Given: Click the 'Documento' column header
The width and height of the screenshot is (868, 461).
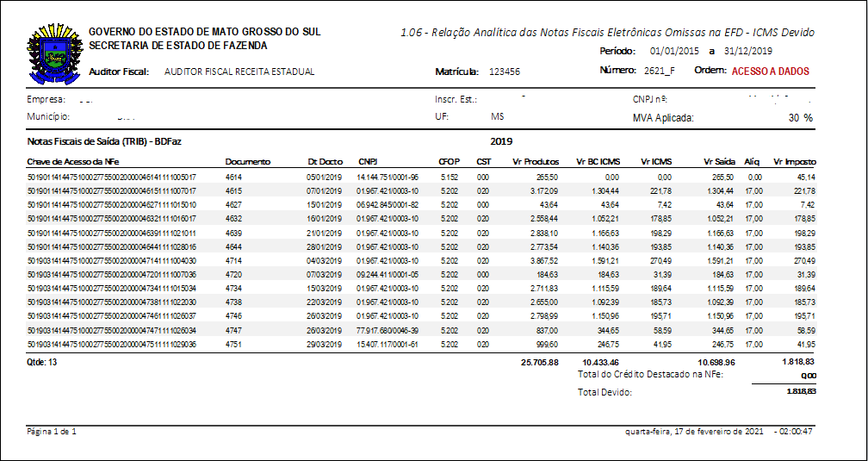Looking at the screenshot, I should pyautogui.click(x=248, y=162).
